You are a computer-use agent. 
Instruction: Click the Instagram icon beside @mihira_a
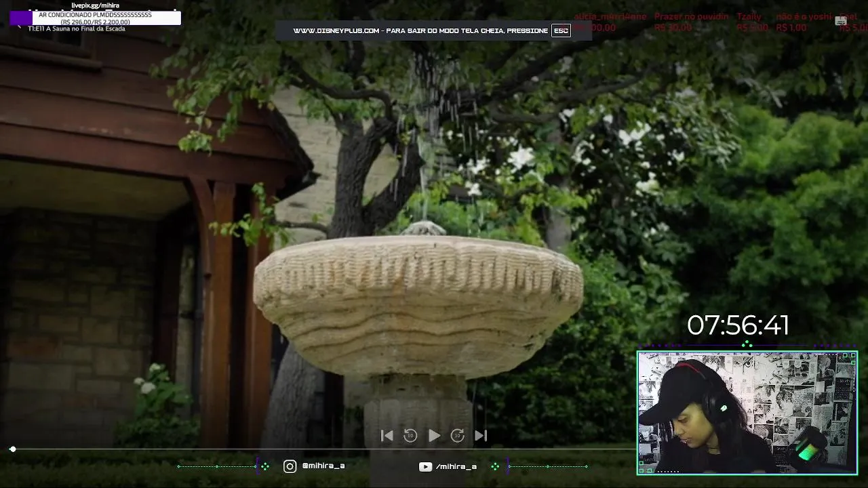[290, 466]
